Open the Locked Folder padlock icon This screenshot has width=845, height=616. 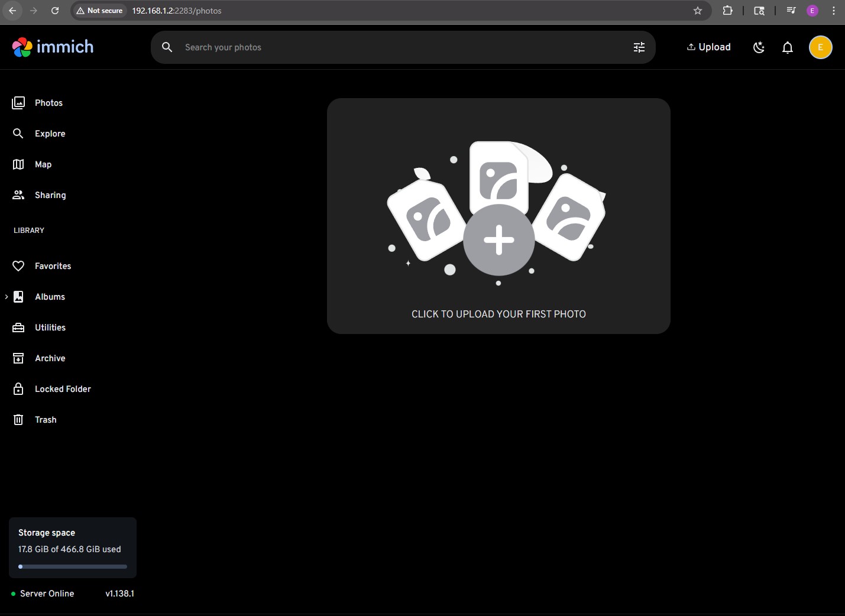click(x=18, y=389)
